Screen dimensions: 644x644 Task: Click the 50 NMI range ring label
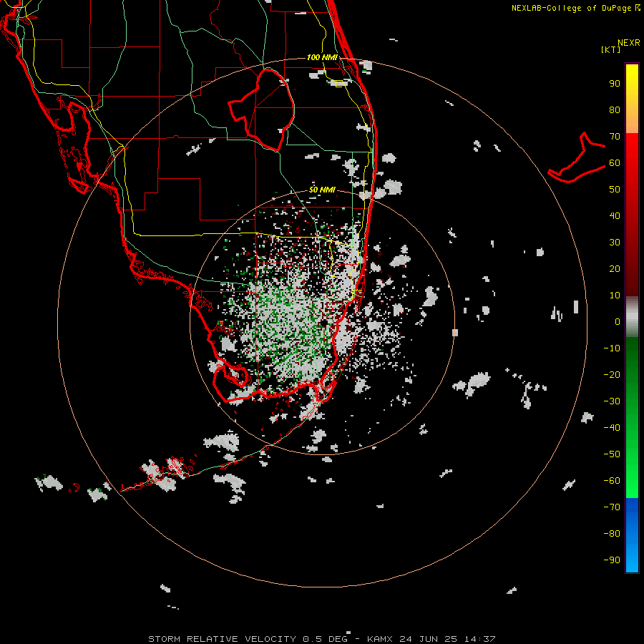coord(322,190)
